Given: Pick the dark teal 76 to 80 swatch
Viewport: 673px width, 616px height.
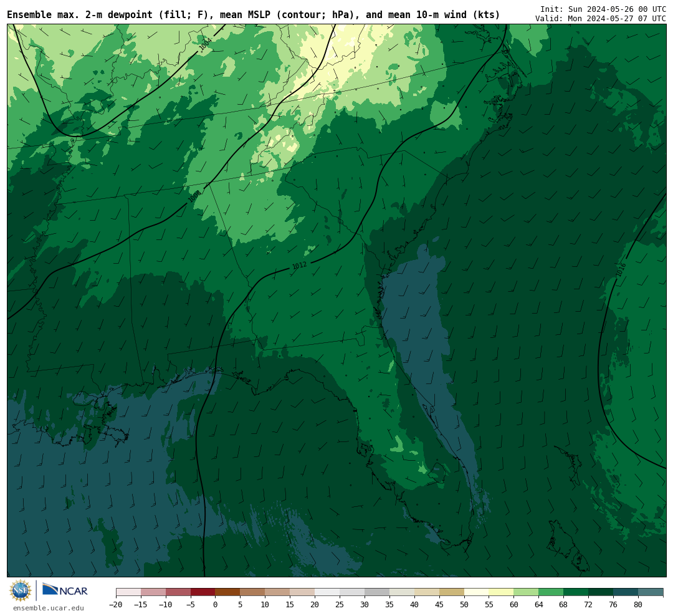Looking at the screenshot, I should coord(626,592).
